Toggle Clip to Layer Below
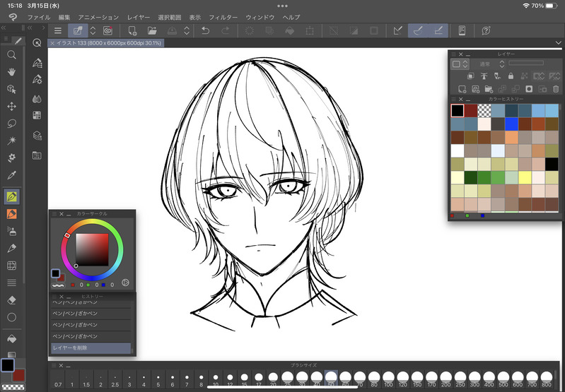 (x=470, y=76)
